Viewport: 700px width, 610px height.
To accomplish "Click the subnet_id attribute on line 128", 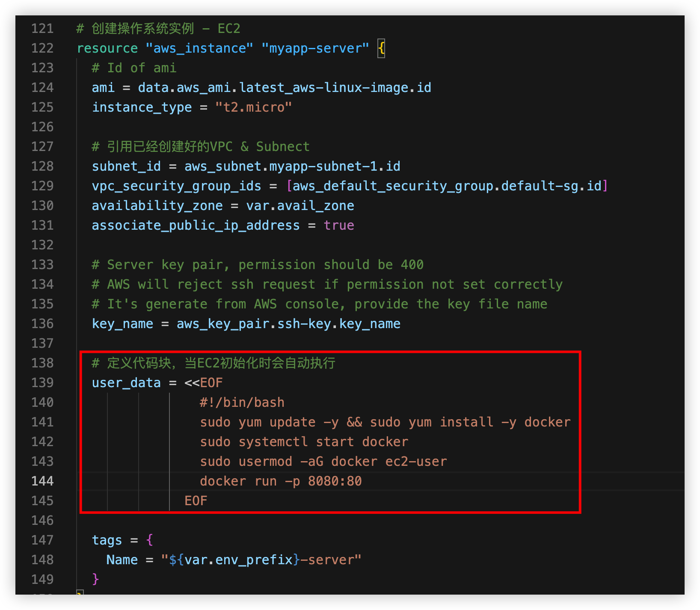I will (126, 166).
